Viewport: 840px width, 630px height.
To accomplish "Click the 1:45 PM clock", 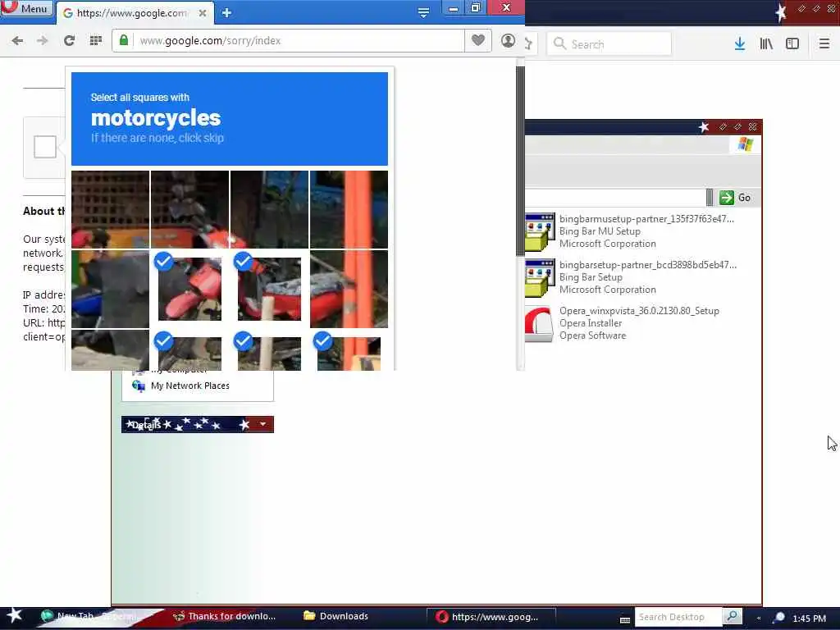I will (810, 619).
